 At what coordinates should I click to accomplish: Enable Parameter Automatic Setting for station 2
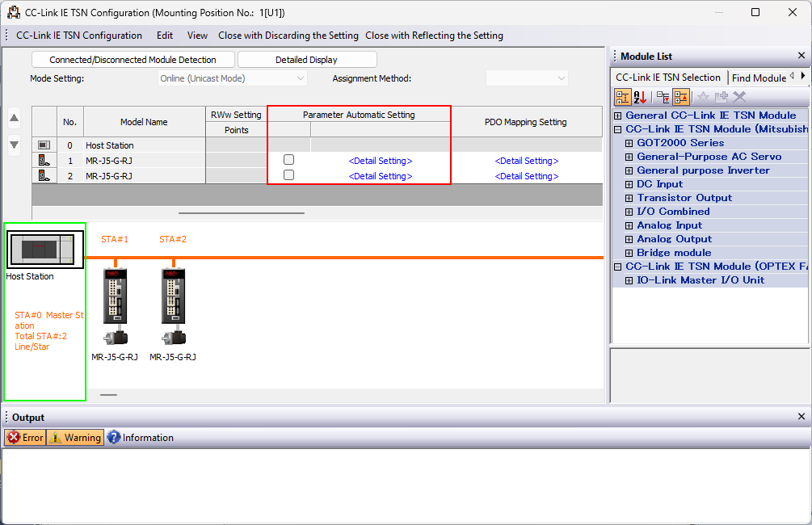[x=289, y=175]
